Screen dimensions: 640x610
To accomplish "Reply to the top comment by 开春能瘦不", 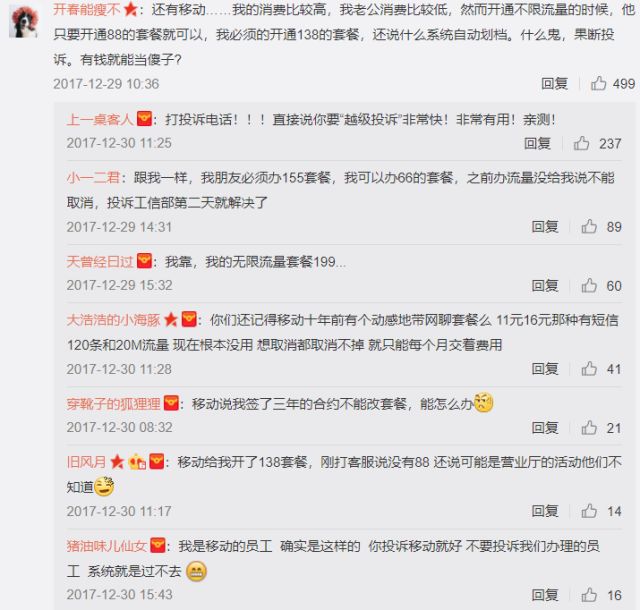I will [554, 83].
